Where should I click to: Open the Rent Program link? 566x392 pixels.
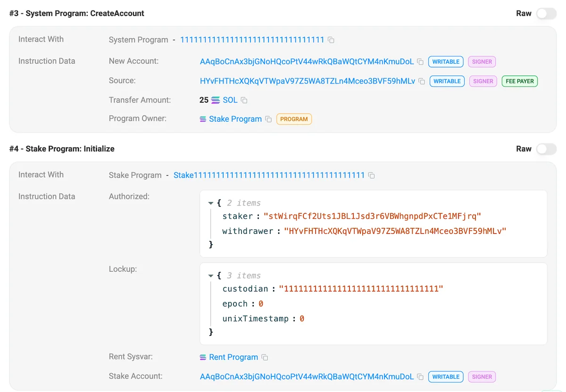[233, 358]
